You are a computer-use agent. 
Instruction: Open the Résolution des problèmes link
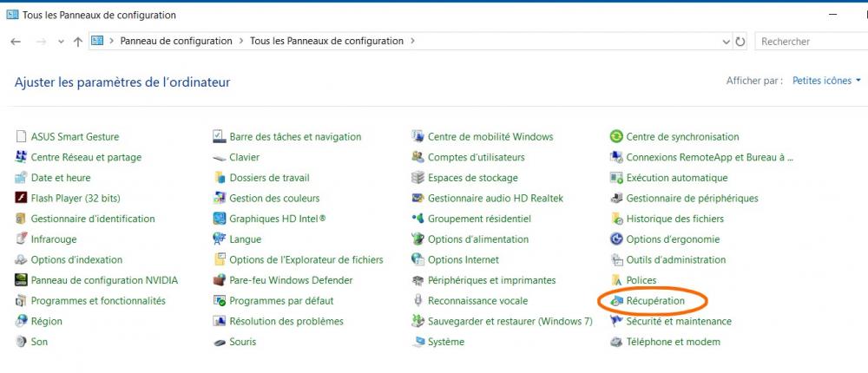286,321
